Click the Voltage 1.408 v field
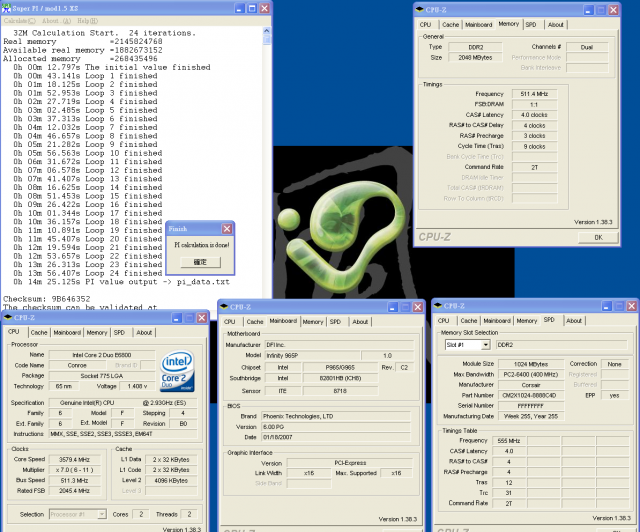This screenshot has width=640, height=532. (x=138, y=386)
